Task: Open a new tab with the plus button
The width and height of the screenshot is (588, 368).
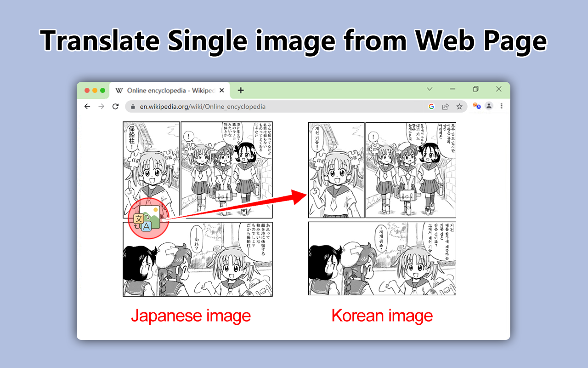Action: click(241, 90)
